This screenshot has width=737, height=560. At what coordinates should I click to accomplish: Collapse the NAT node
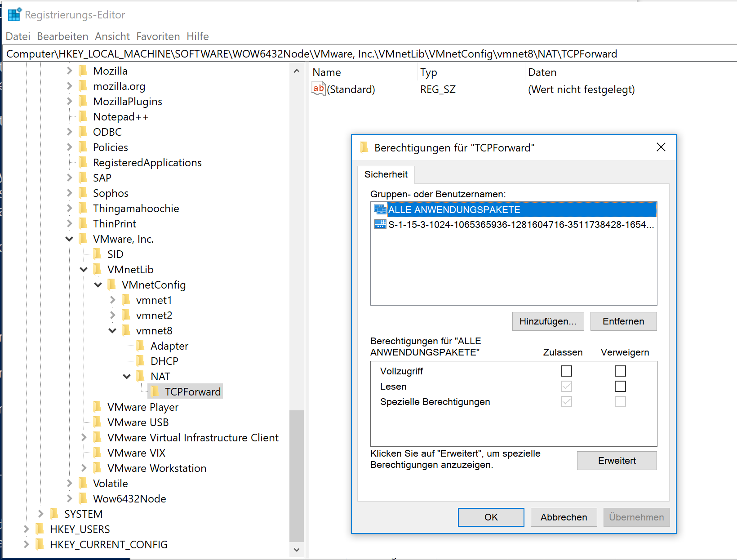point(127,377)
